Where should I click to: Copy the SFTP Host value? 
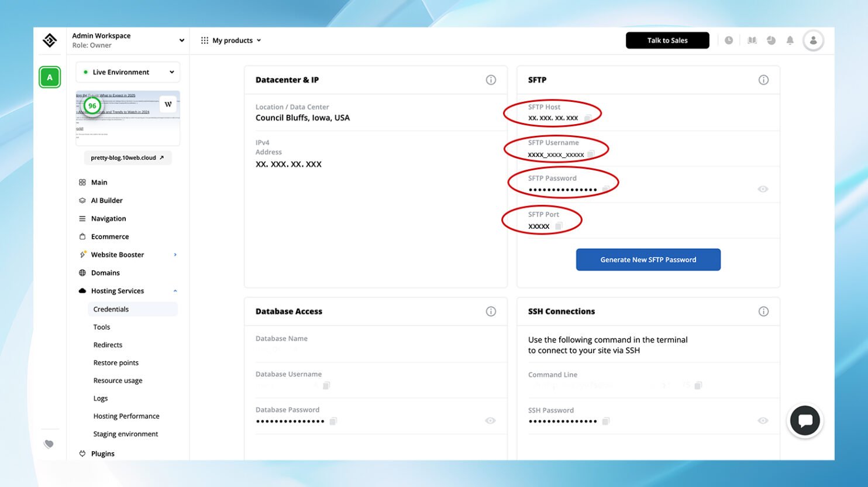click(587, 118)
